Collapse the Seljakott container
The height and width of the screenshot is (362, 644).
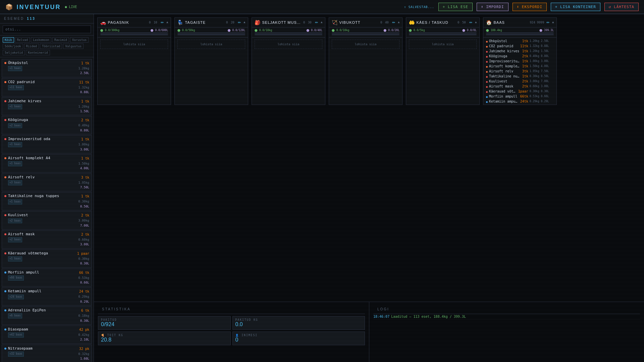point(322,22)
